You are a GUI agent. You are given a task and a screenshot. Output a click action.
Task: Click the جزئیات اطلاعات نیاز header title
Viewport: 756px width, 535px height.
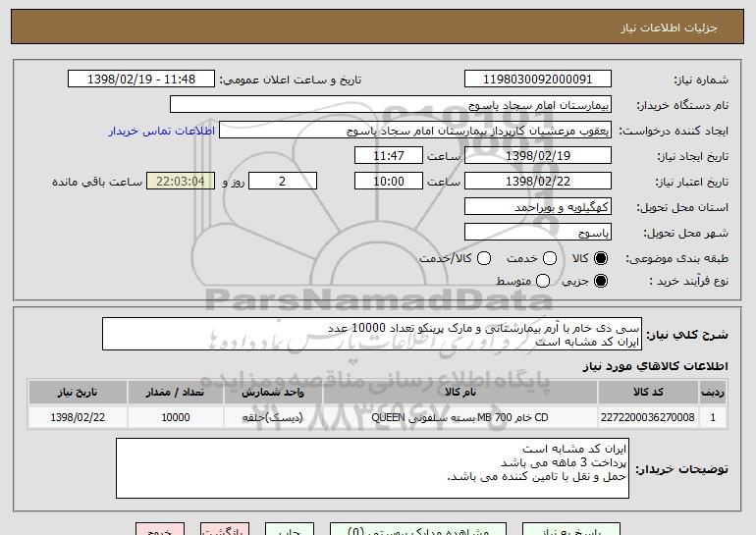(x=669, y=27)
